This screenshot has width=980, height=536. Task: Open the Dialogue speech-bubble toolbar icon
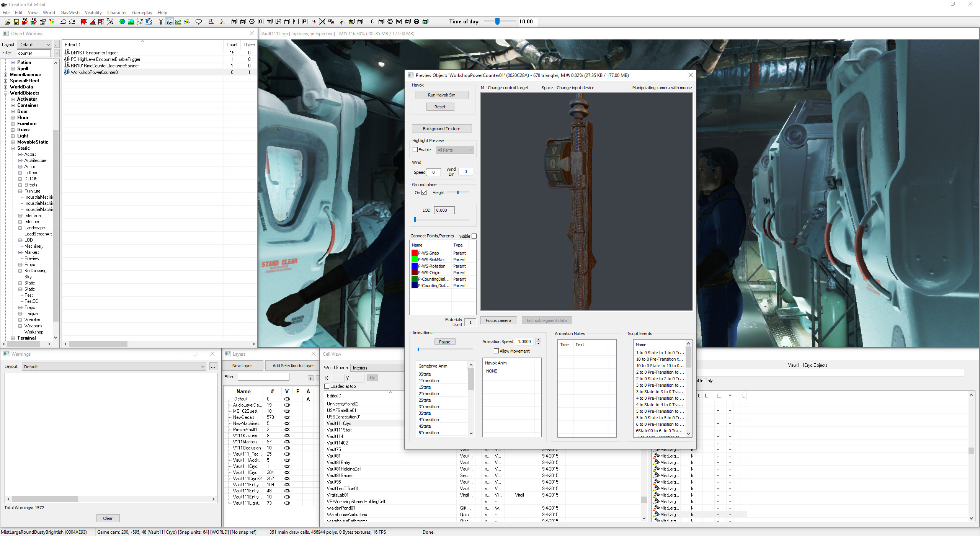click(x=199, y=22)
